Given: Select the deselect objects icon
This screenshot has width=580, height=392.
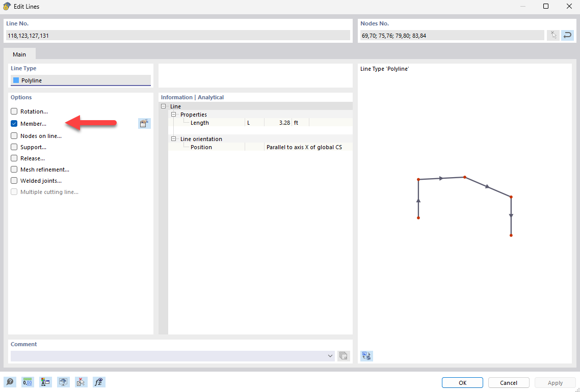Looking at the screenshot, I should [x=81, y=382].
